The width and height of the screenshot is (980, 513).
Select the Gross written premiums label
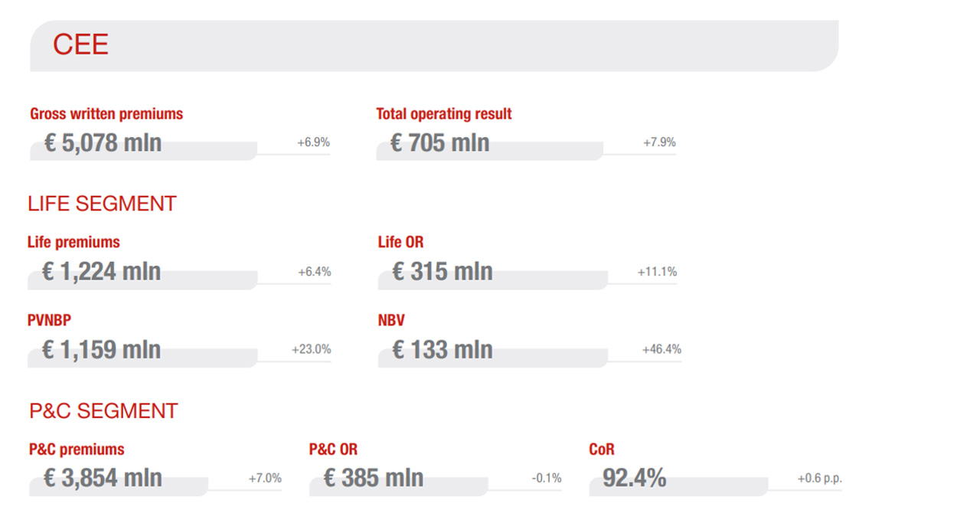[x=106, y=114]
